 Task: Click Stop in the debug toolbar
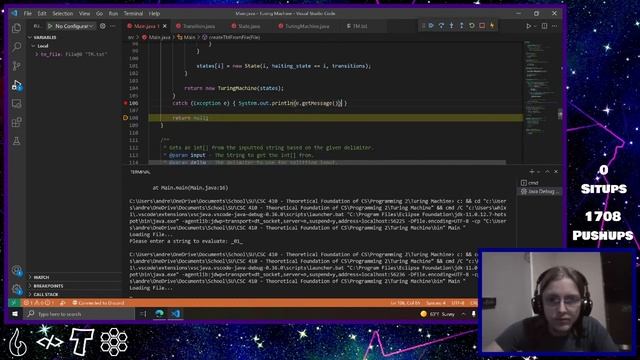tap(482, 26)
